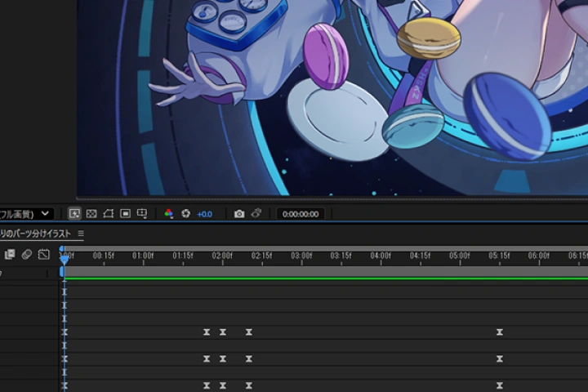
Task: Toggle the Fast Previews button
Action: (74, 214)
